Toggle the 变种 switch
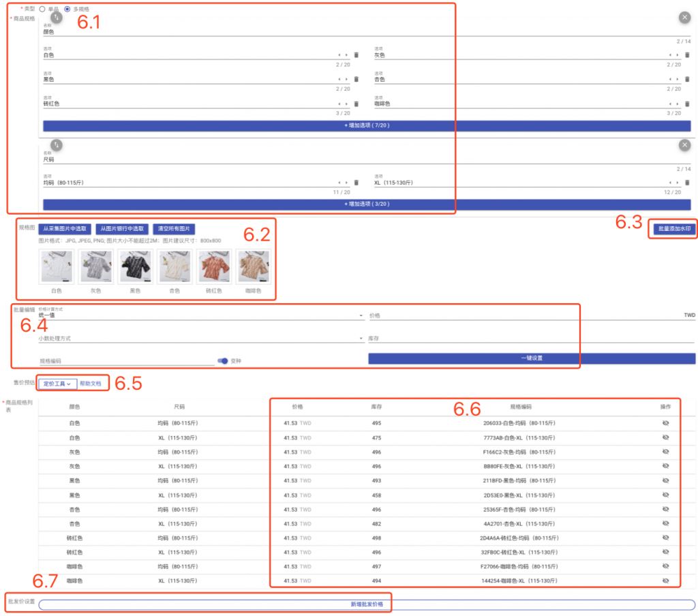This screenshot has width=698, height=616. [x=223, y=361]
